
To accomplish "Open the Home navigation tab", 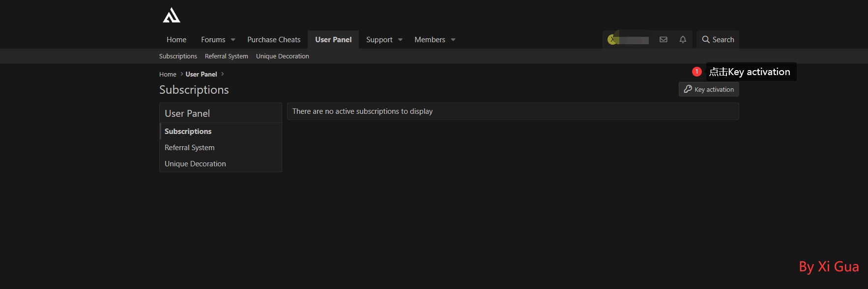I will (176, 40).
